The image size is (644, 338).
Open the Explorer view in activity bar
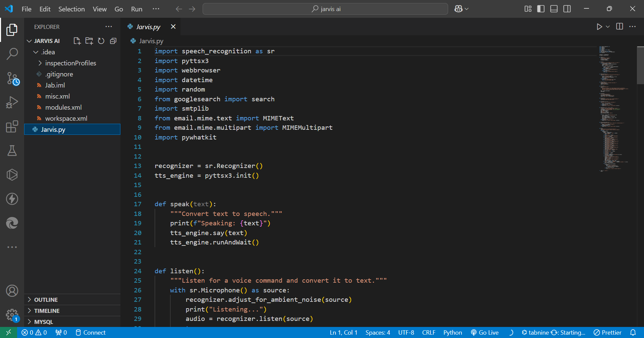click(12, 30)
